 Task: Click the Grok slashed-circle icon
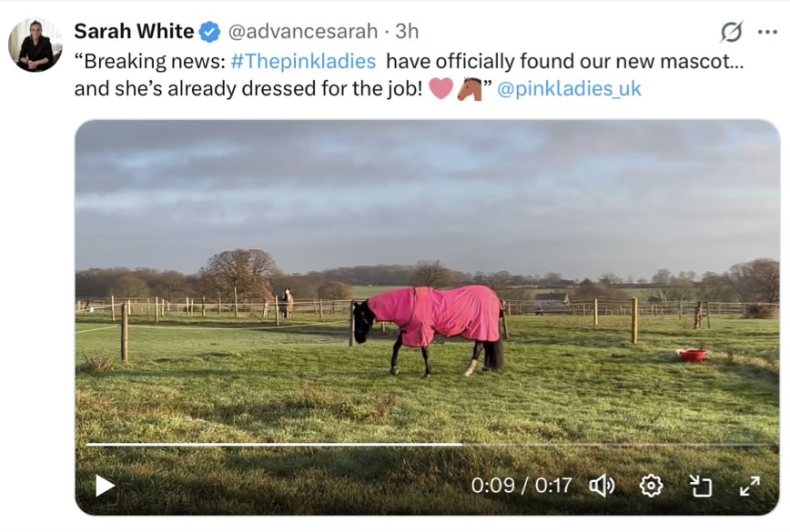pos(731,32)
